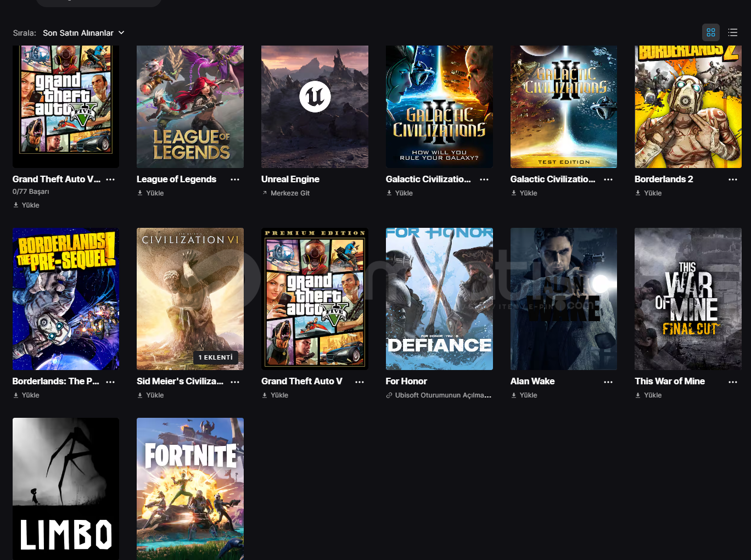Screen dimensions: 751x560
Task: Open Borderlands 2 cover thumbnail
Action: 688,107
